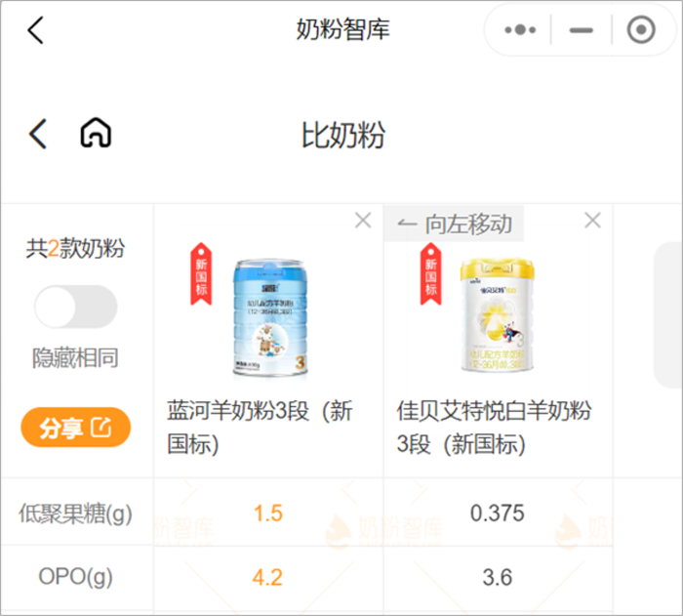Return via back arrow beside home icon
This screenshot has width=683, height=616.
[x=38, y=134]
